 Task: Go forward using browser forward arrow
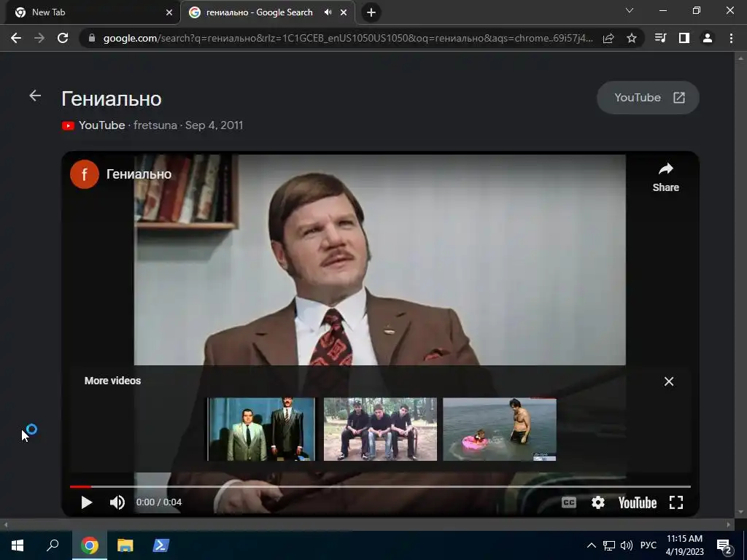39,38
